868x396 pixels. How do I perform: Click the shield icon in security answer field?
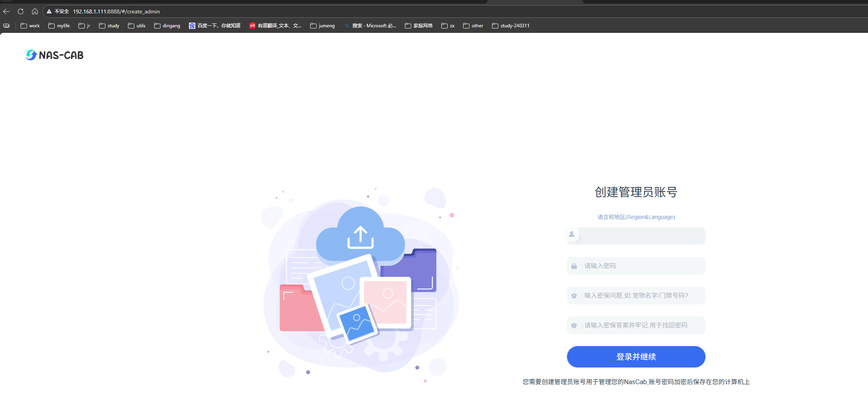pos(574,326)
